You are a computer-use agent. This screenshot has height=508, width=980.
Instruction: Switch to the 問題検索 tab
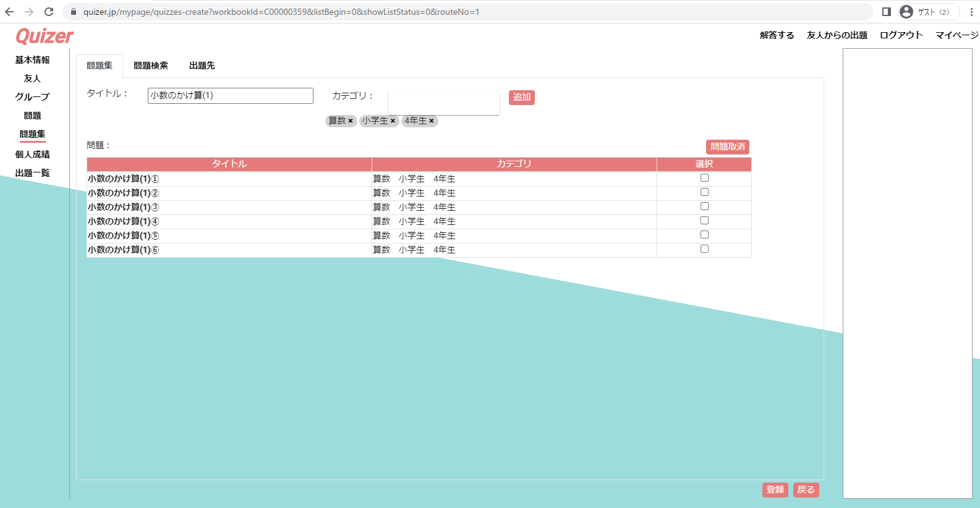[x=151, y=66]
